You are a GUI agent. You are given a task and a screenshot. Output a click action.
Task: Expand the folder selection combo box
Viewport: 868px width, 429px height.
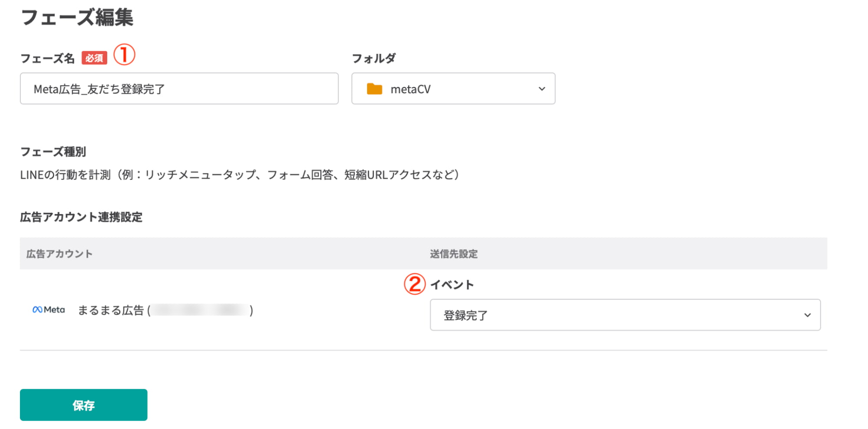point(453,89)
